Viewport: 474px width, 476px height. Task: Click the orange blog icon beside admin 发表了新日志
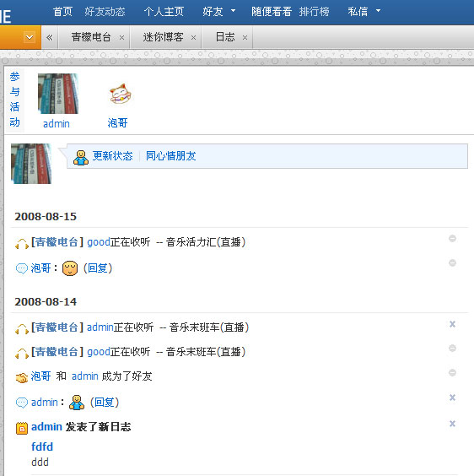pos(22,429)
